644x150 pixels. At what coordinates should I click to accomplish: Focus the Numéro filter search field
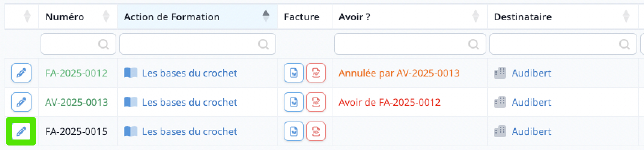pos(78,44)
